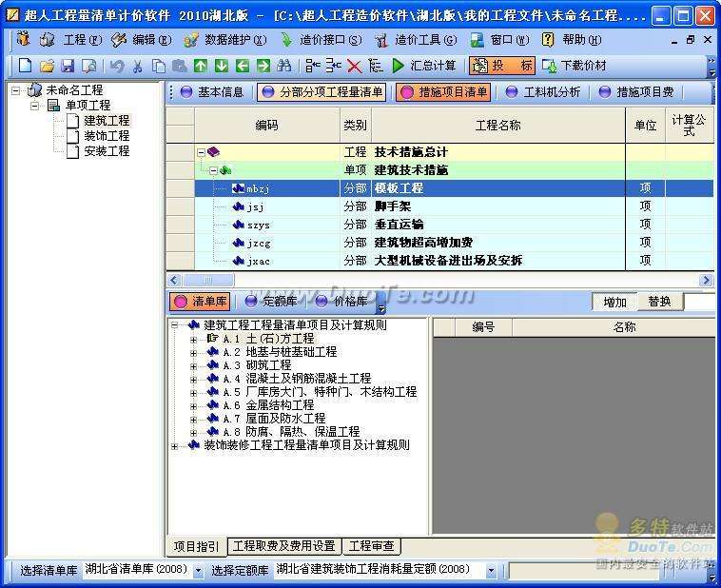The height and width of the screenshot is (588, 721).
Task: Switch to 措施项目清单 tab
Action: click(x=443, y=92)
